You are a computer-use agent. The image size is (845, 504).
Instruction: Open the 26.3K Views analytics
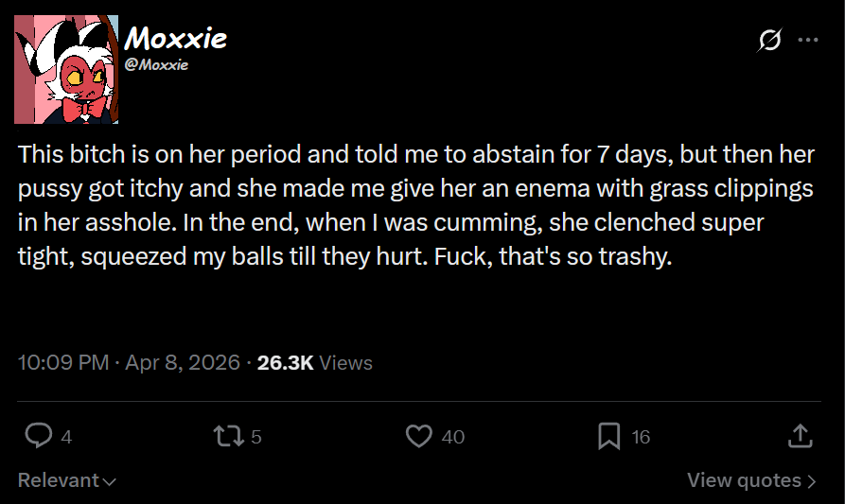coord(315,362)
